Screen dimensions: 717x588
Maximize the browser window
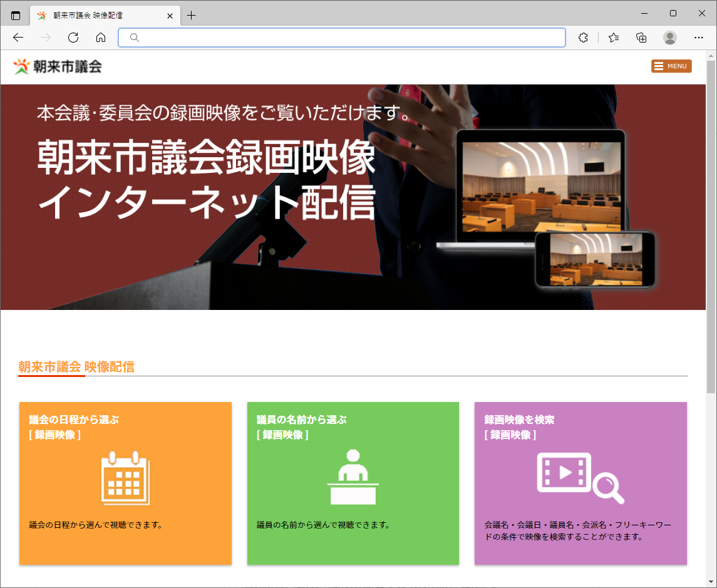tap(673, 13)
